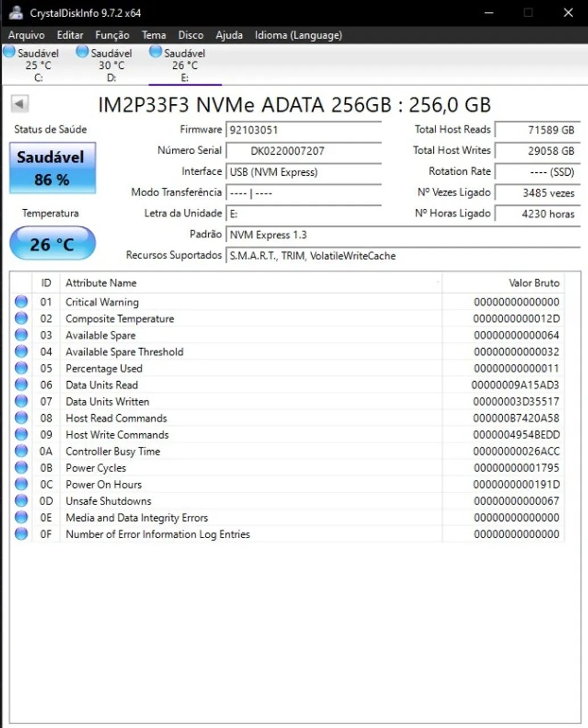Click the Recursos Suportados field
Image resolution: width=588 pixels, height=728 pixels.
tap(403, 256)
